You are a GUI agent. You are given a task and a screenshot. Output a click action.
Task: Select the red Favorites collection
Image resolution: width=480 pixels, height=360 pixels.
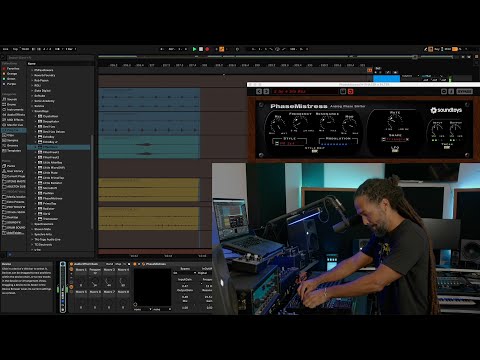tap(11, 69)
